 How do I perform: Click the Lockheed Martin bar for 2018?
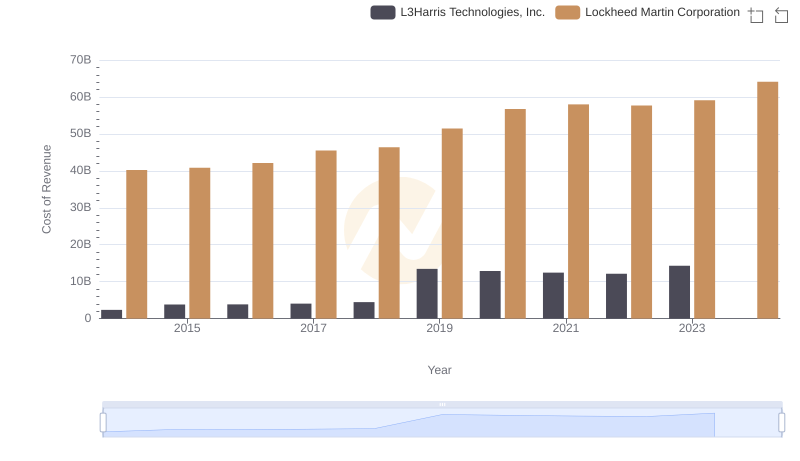[389, 233]
